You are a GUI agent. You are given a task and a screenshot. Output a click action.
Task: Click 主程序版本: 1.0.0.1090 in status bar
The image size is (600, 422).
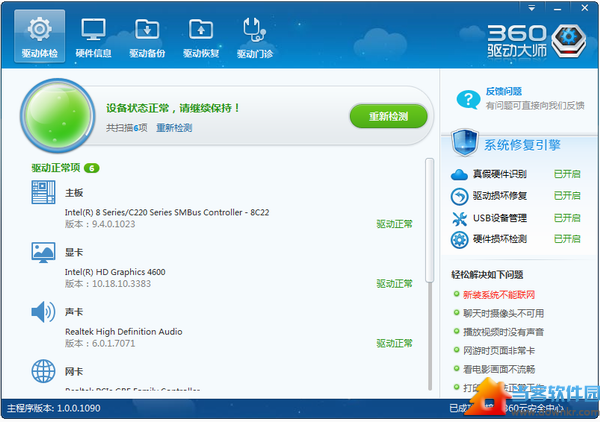(54, 409)
